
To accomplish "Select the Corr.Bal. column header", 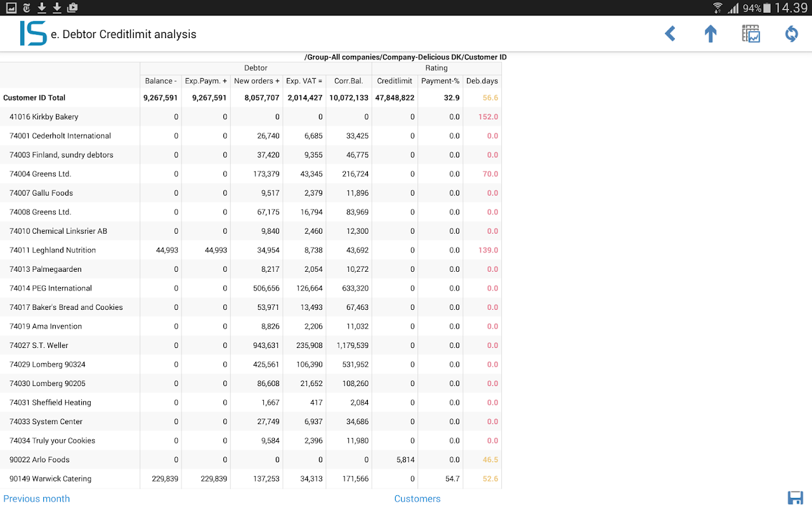I will point(349,81).
